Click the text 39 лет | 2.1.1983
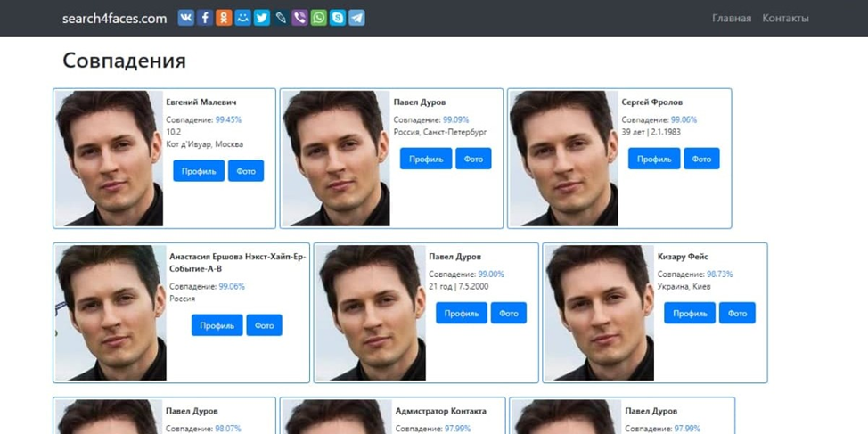Viewport: 868px width, 434px height. tap(651, 132)
